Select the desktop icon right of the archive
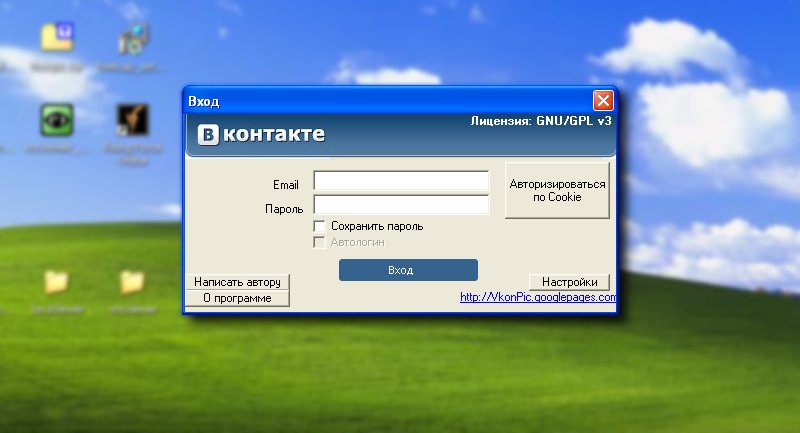The image size is (800, 433). point(133,39)
